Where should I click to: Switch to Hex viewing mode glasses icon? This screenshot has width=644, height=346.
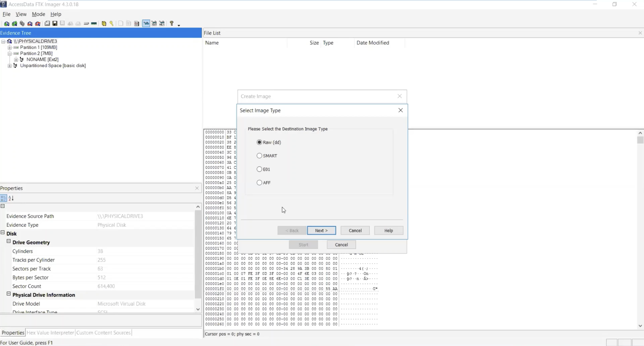tap(161, 23)
